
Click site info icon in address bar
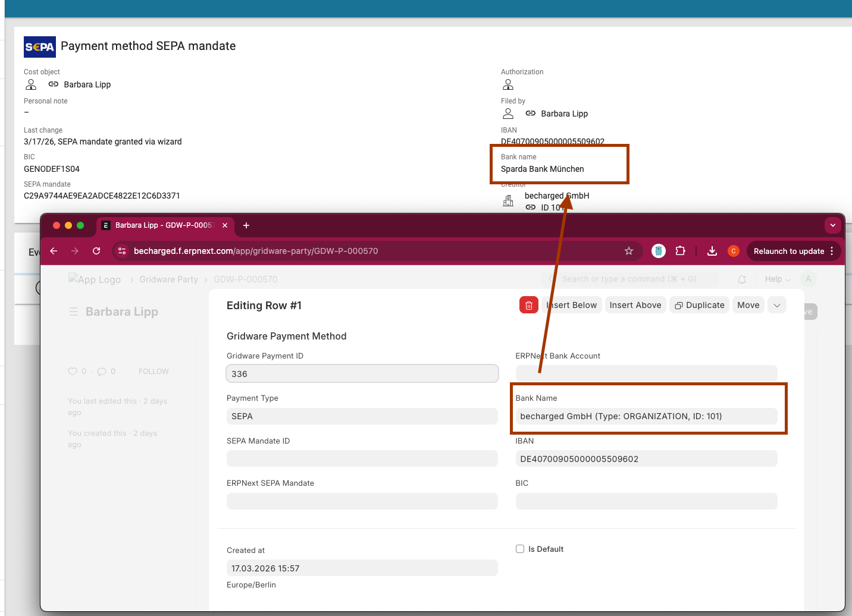122,251
